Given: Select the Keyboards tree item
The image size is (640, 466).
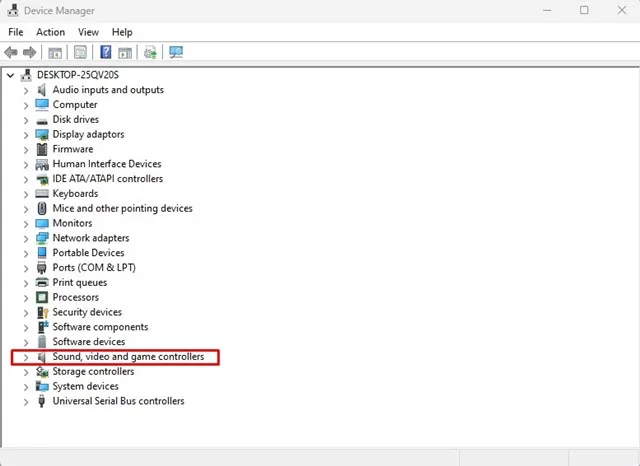Looking at the screenshot, I should coord(75,193).
